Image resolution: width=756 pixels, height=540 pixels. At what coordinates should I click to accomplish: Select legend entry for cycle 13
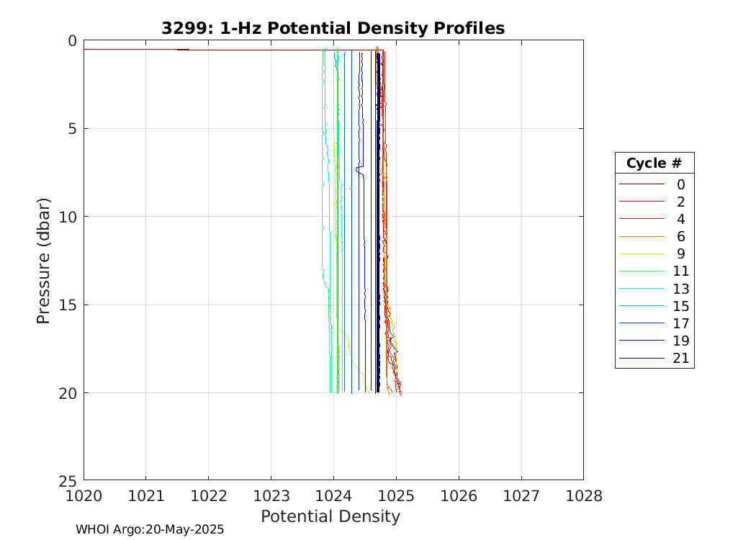654,289
